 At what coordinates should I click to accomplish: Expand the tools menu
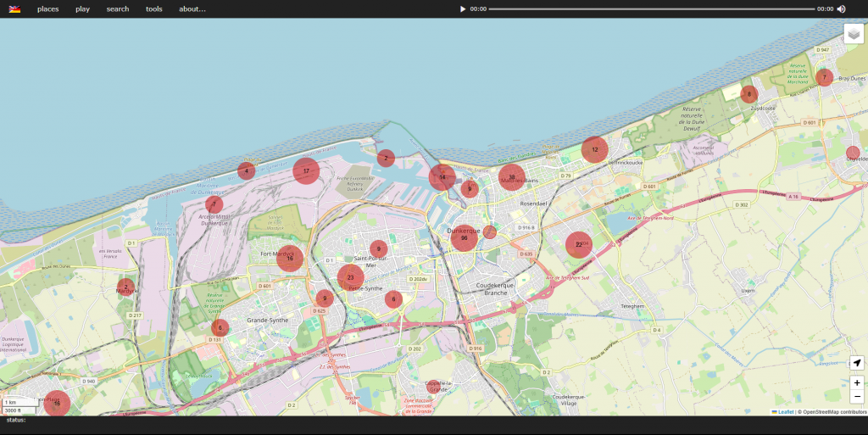[x=153, y=9]
